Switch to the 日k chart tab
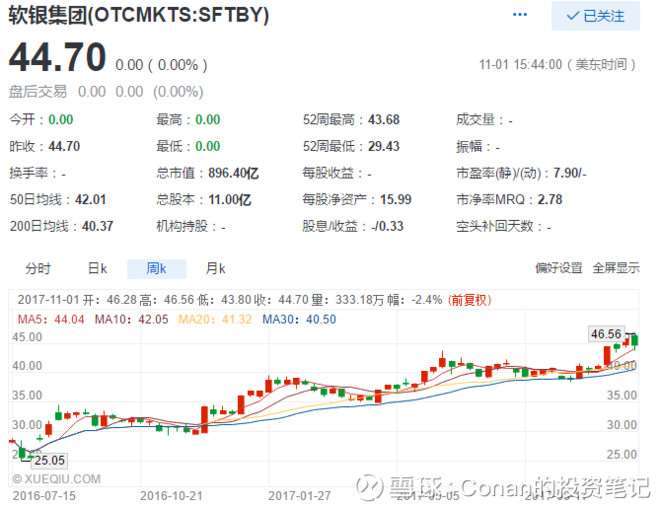The height and width of the screenshot is (505, 660). tap(97, 268)
